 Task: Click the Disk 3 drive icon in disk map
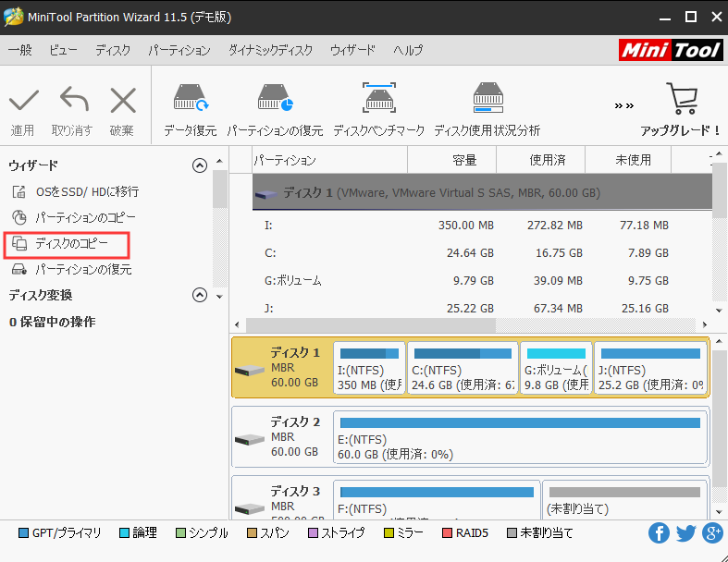[x=250, y=508]
